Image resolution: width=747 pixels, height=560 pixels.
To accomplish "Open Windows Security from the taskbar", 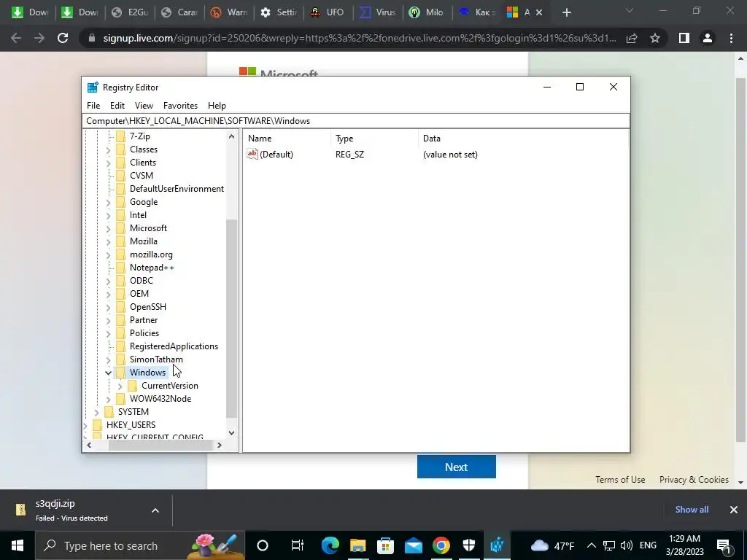I will (x=469, y=545).
